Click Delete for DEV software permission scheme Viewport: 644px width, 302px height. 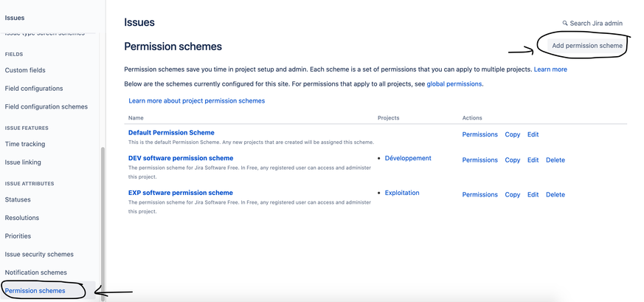[x=555, y=160]
